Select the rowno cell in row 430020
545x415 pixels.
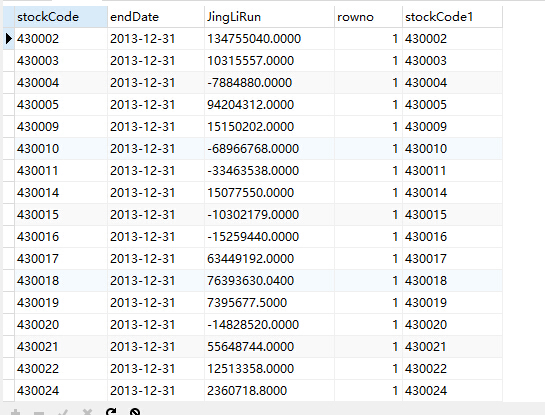tap(368, 325)
